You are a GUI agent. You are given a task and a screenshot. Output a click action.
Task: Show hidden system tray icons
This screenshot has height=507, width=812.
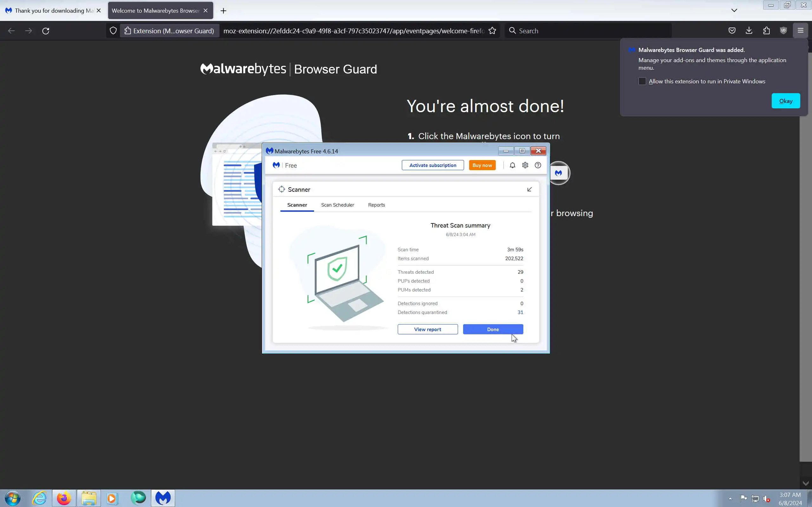tap(730, 499)
